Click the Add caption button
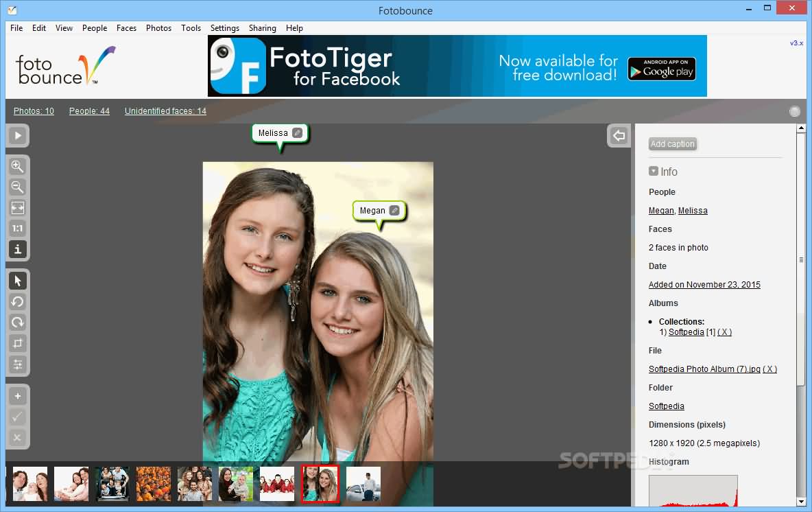Image resolution: width=812 pixels, height=512 pixels. pyautogui.click(x=672, y=143)
